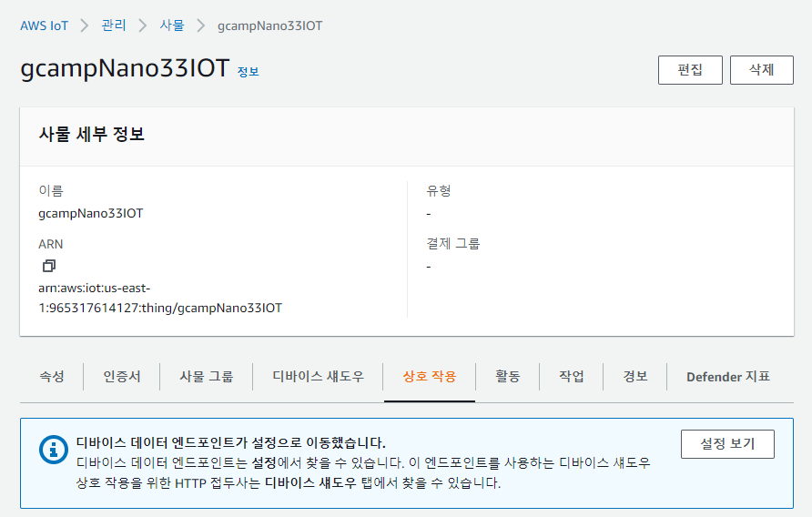The height and width of the screenshot is (517, 812).
Task: Click the 편집 edit button
Action: point(690,70)
